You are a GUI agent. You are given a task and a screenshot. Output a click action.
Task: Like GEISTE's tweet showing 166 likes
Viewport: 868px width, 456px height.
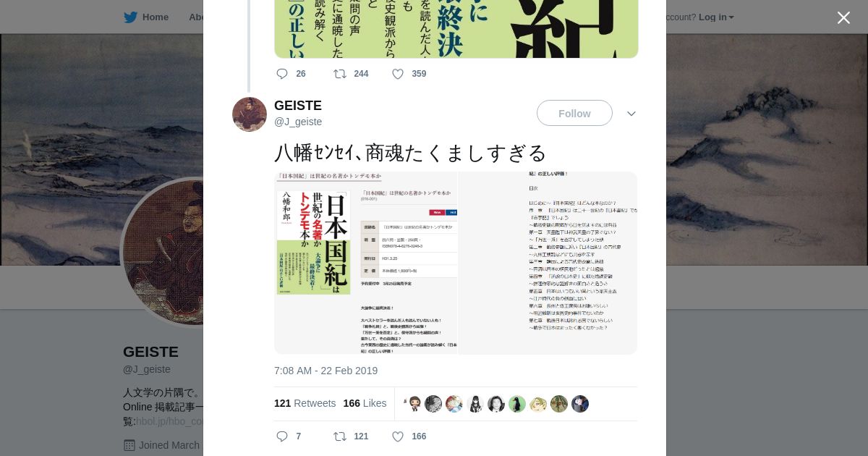click(x=397, y=436)
